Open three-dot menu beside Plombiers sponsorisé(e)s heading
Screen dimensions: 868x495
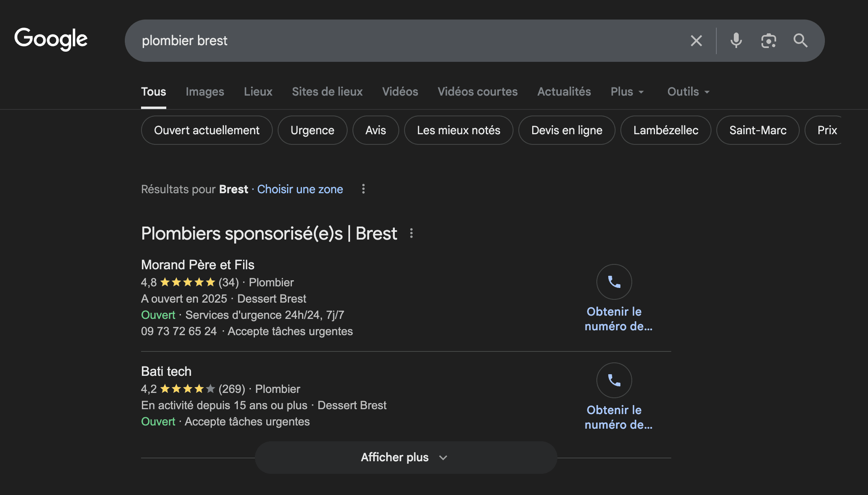pyautogui.click(x=411, y=233)
